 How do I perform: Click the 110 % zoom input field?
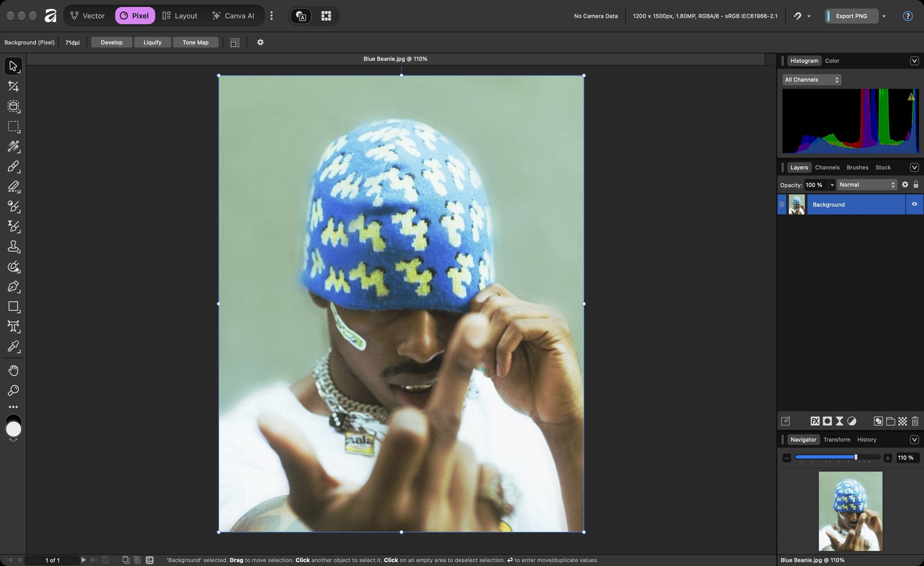coord(907,457)
